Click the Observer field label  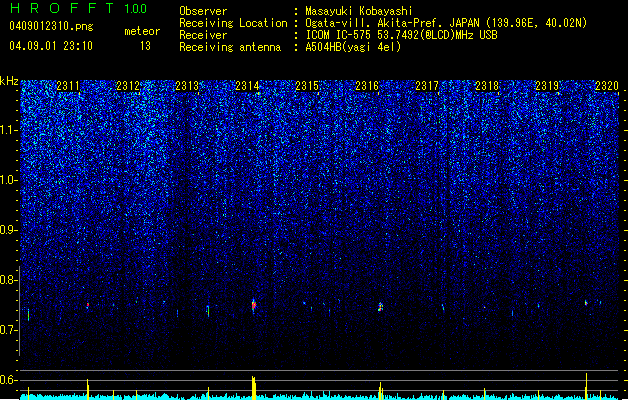[203, 11]
